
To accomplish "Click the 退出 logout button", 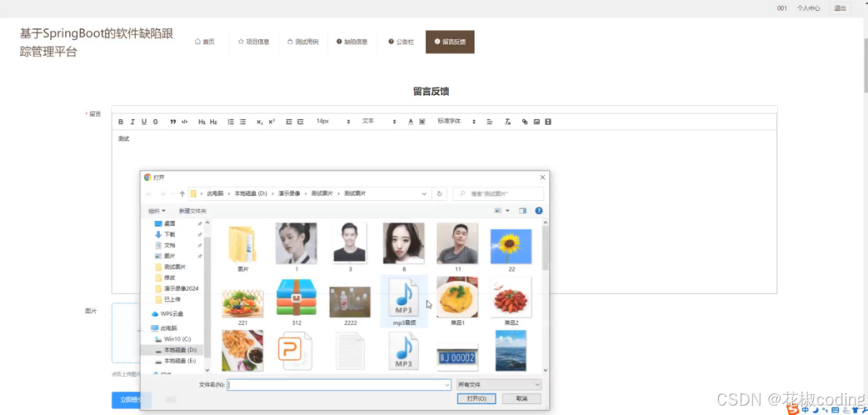I will (x=840, y=9).
